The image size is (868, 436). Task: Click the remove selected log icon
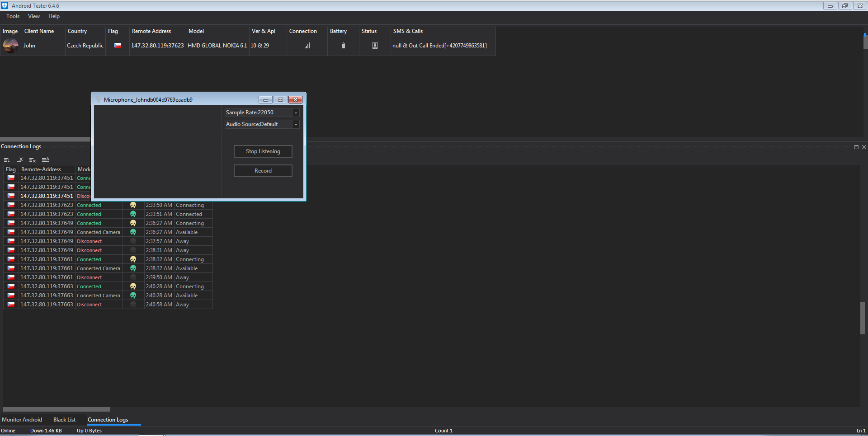pyautogui.click(x=20, y=160)
